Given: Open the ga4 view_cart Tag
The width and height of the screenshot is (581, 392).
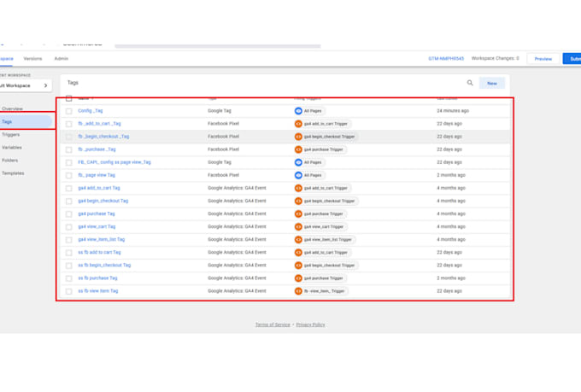Looking at the screenshot, I should pyautogui.click(x=97, y=226).
